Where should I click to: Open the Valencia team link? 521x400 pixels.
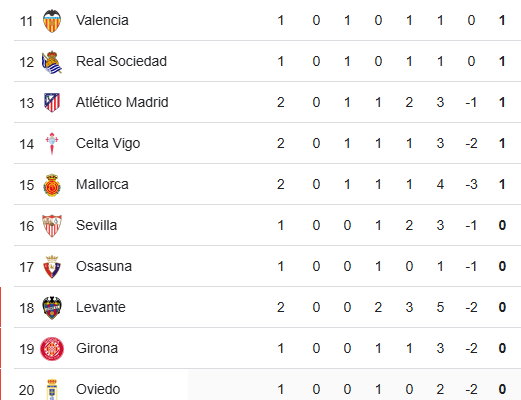(102, 20)
